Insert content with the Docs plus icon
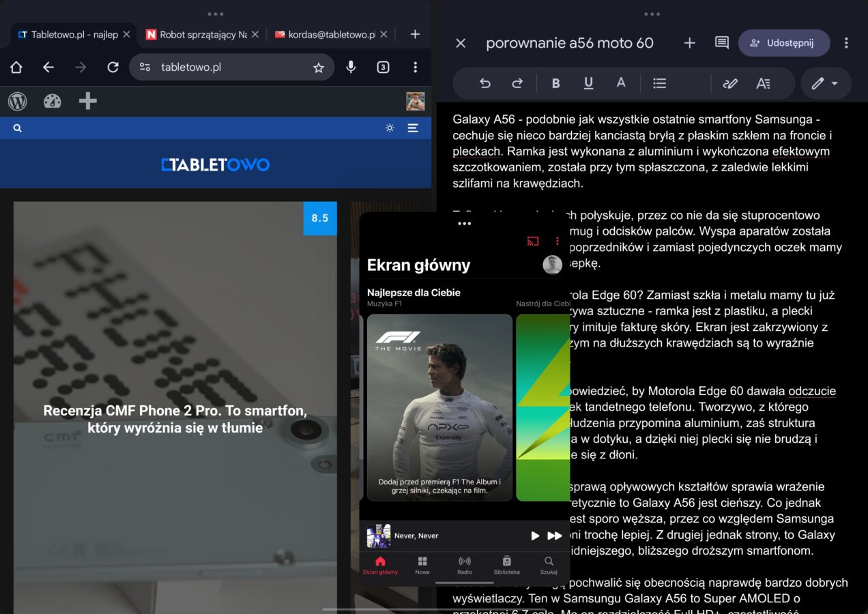 pos(689,43)
